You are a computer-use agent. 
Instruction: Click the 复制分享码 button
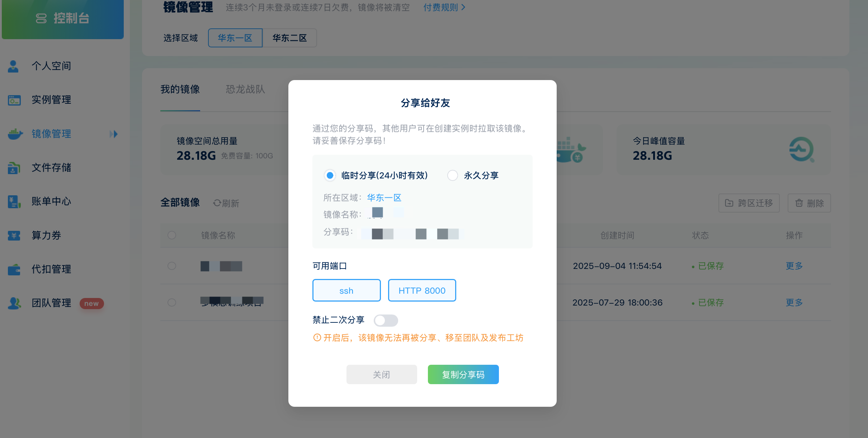coord(463,374)
